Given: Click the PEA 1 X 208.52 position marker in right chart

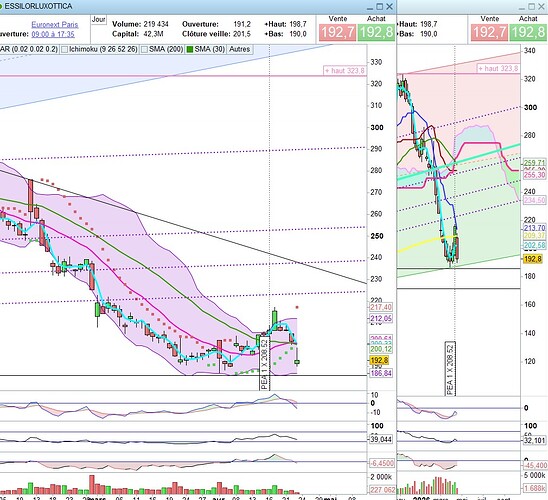Looking at the screenshot, I should (x=450, y=369).
